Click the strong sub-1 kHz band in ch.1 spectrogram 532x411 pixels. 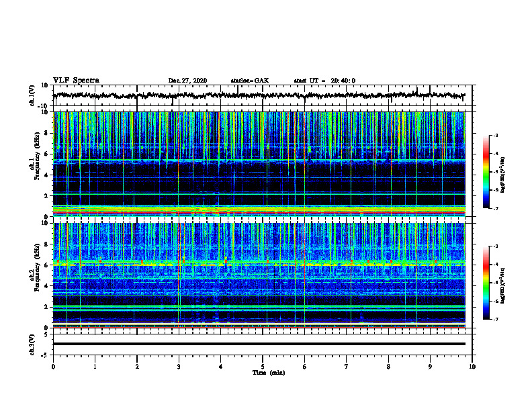(259, 210)
